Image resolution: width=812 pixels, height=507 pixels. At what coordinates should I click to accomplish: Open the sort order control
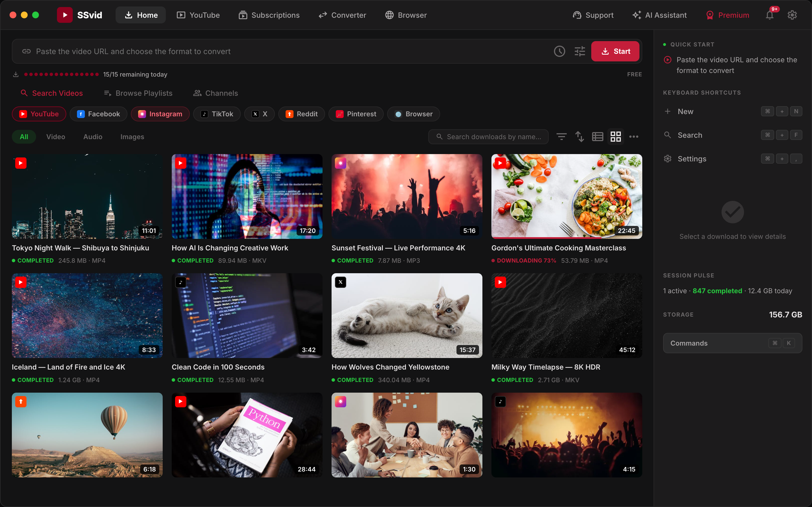(579, 137)
